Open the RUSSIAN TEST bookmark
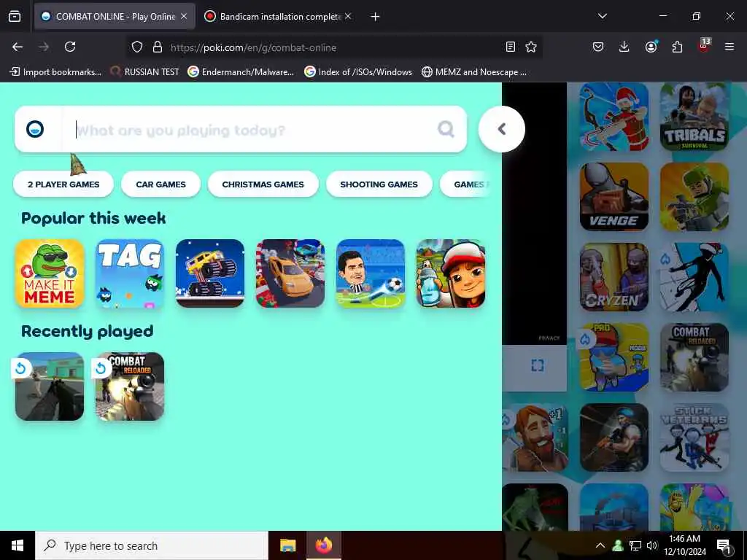This screenshot has width=747, height=560. pyautogui.click(x=144, y=72)
